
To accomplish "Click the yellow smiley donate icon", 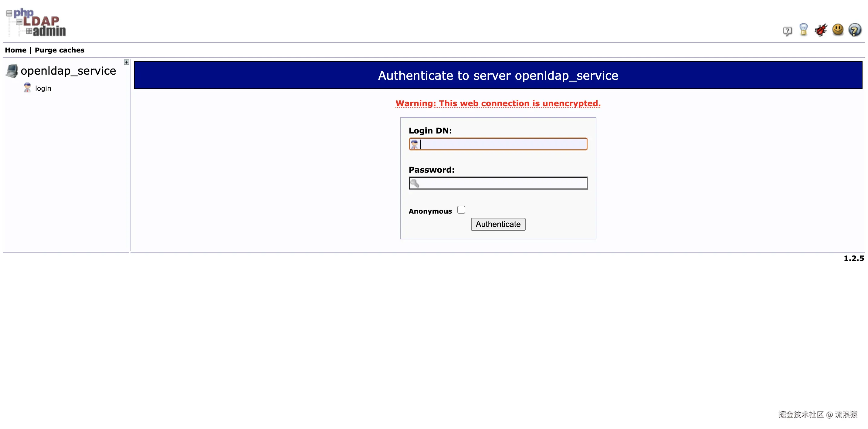I will pos(838,30).
